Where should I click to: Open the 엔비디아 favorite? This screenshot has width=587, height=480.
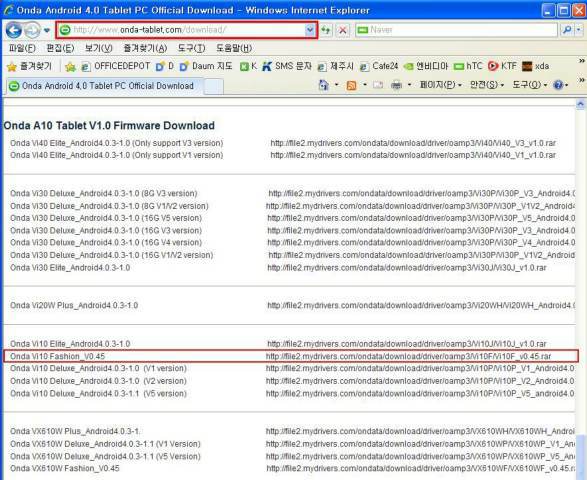pyautogui.click(x=426, y=66)
